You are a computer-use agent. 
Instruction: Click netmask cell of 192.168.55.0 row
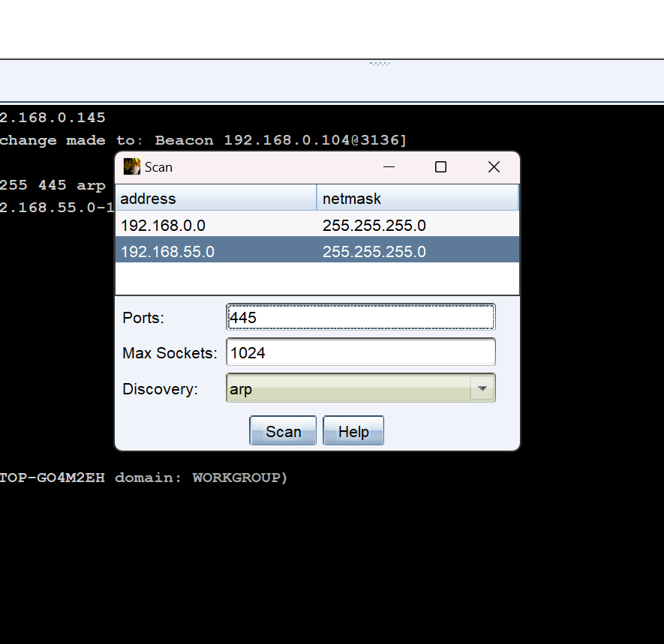tap(417, 252)
